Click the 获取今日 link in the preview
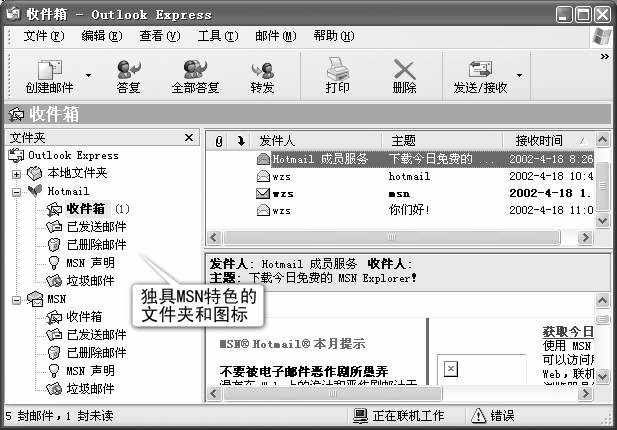This screenshot has height=430, width=617. coord(568,331)
